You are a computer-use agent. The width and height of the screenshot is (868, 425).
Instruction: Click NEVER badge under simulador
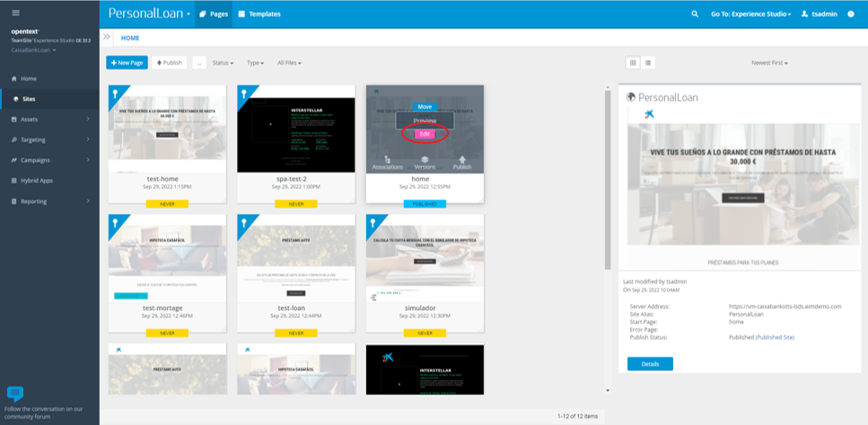[425, 333]
